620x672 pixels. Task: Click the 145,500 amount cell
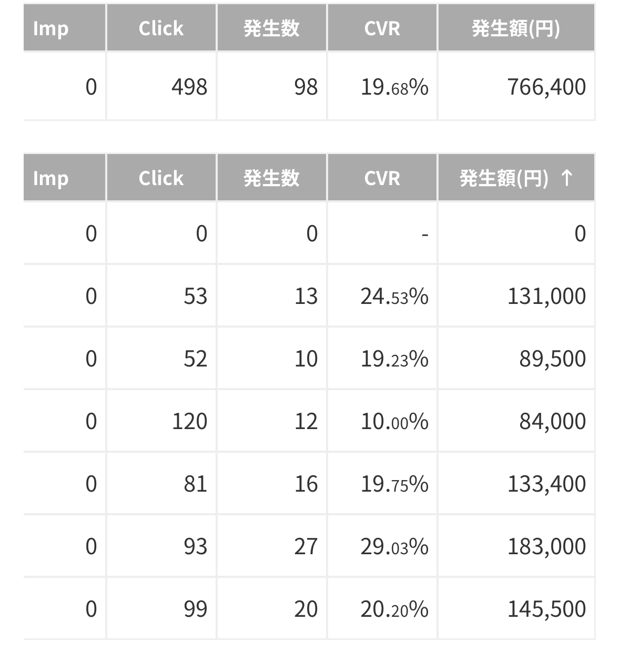coord(546,609)
